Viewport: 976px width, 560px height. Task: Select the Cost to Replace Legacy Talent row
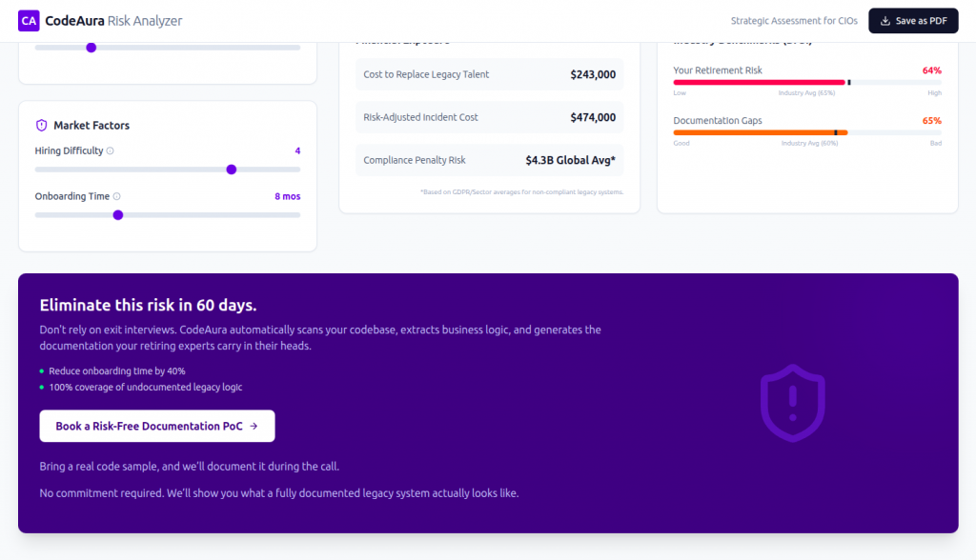489,74
